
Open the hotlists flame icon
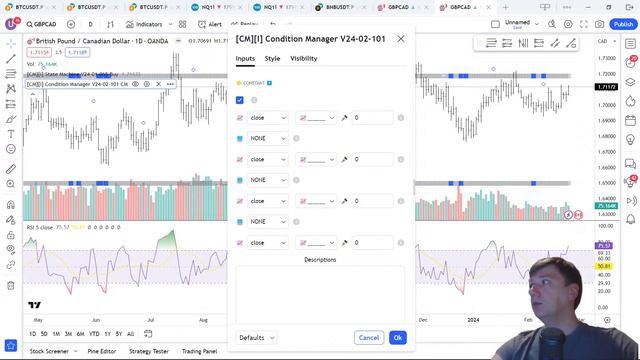(631, 101)
